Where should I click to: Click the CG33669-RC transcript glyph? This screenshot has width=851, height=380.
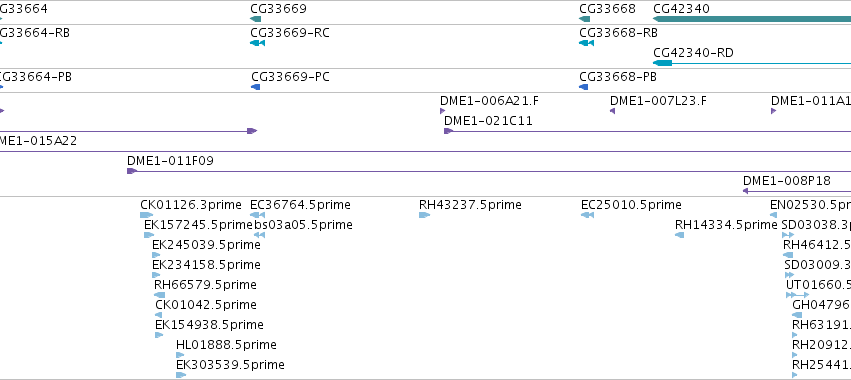[257, 43]
